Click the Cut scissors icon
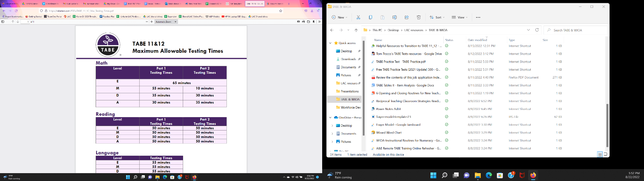 pyautogui.click(x=358, y=17)
